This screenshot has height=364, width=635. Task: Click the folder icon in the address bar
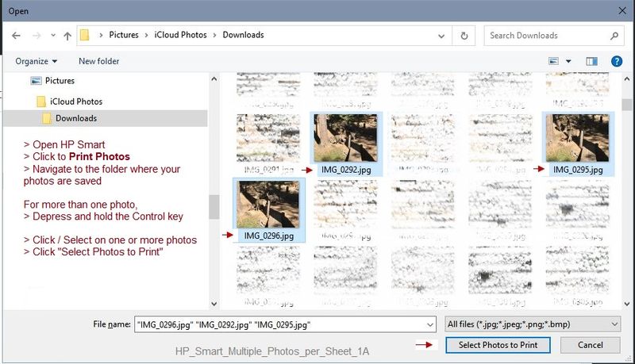click(x=85, y=35)
